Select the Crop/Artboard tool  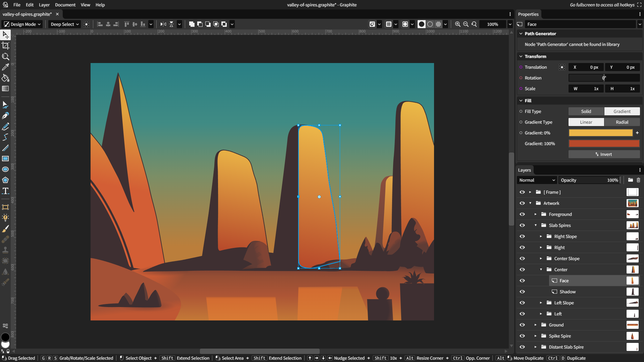[x=5, y=46]
